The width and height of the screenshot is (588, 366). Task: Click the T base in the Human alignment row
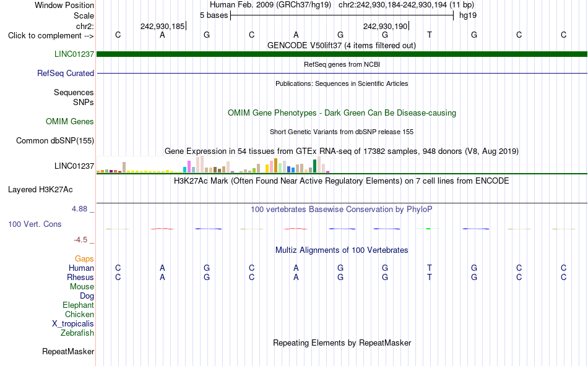(430, 268)
